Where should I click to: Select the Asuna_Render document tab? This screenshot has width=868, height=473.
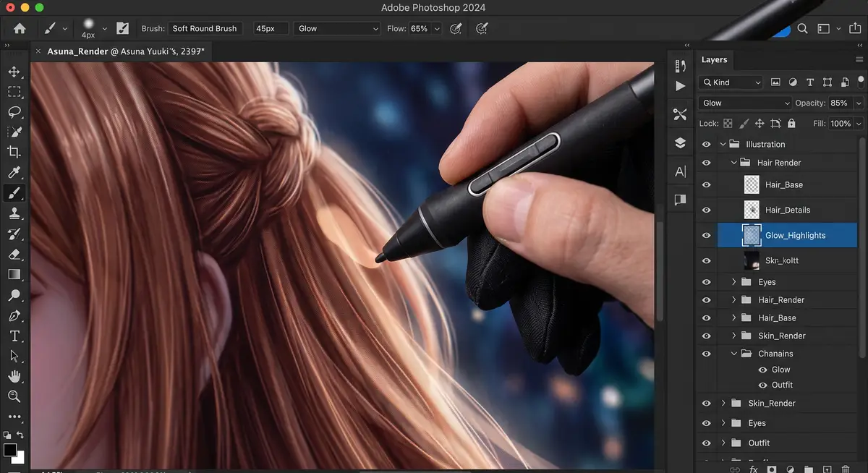[125, 51]
